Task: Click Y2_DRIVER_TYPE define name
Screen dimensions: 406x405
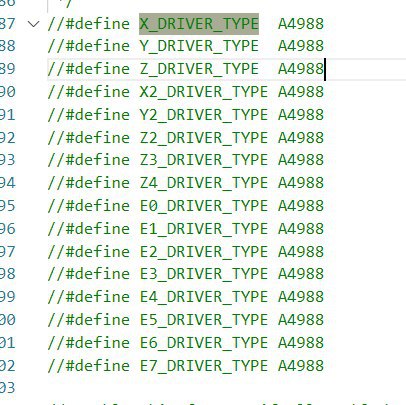Action: pyautogui.click(x=204, y=115)
